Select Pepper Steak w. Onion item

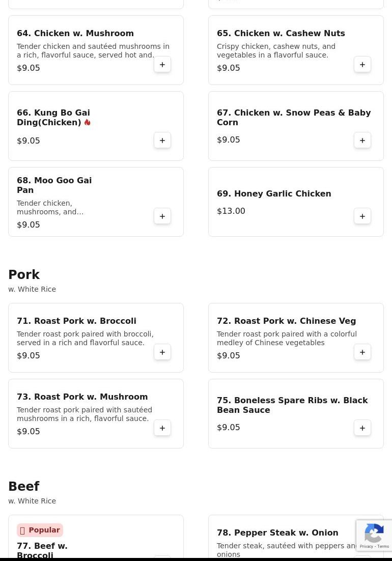pyautogui.click(x=277, y=533)
